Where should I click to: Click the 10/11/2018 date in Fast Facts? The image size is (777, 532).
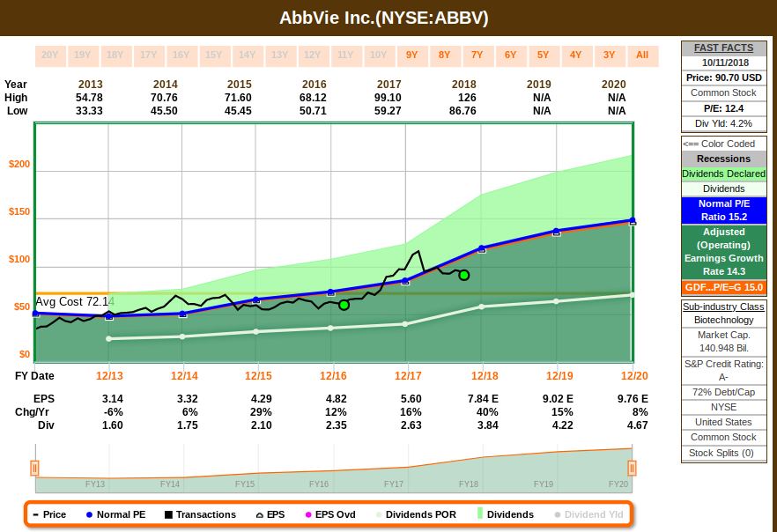[723, 63]
